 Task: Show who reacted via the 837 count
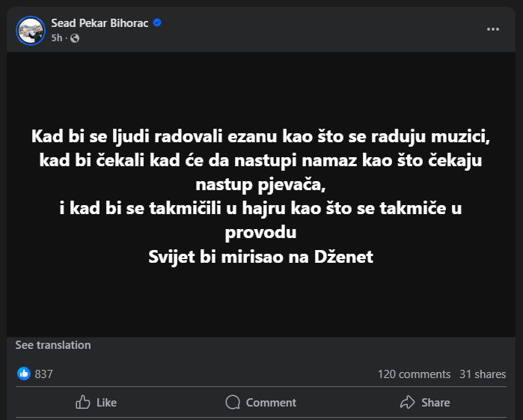pos(44,374)
